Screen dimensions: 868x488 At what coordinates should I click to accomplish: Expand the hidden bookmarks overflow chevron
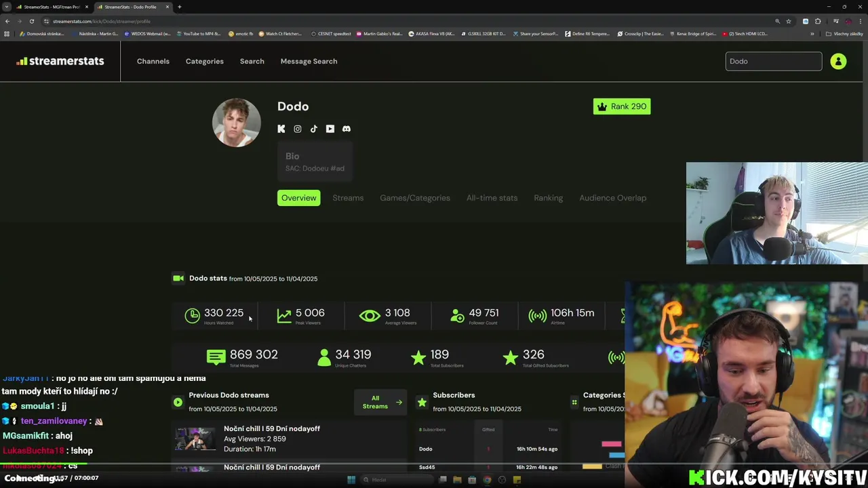pos(812,34)
